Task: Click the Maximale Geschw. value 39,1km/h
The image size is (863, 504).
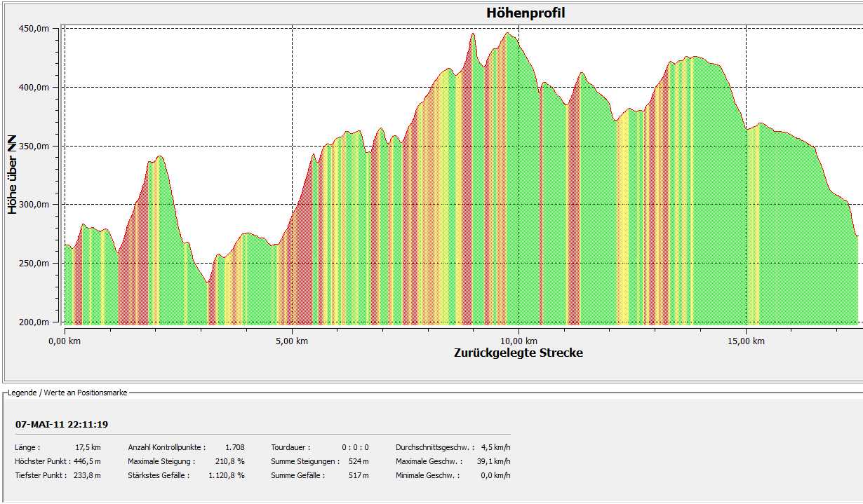Action: pyautogui.click(x=493, y=461)
